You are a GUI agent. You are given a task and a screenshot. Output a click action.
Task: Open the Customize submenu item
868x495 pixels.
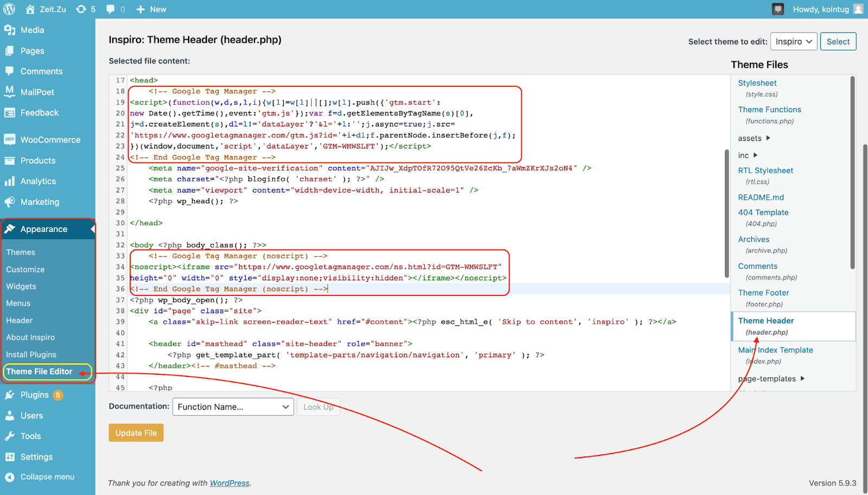tap(25, 269)
